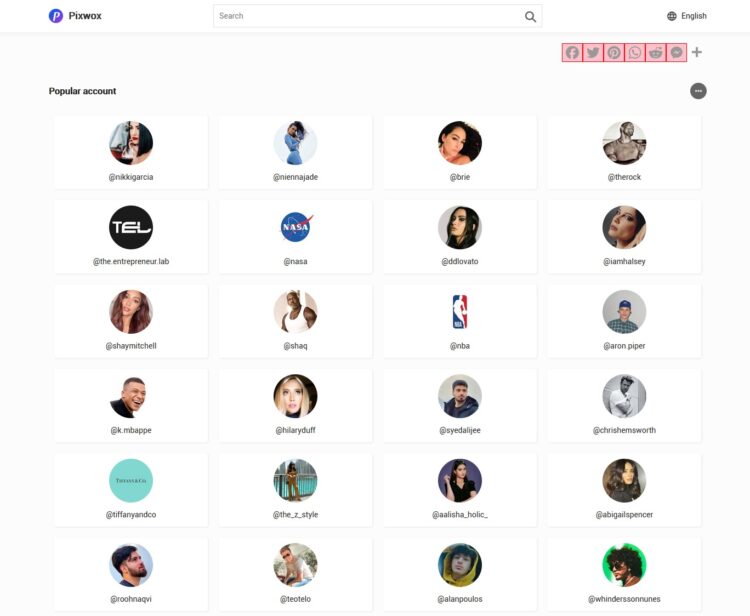
Task: Open the @nasa account card
Action: click(295, 236)
